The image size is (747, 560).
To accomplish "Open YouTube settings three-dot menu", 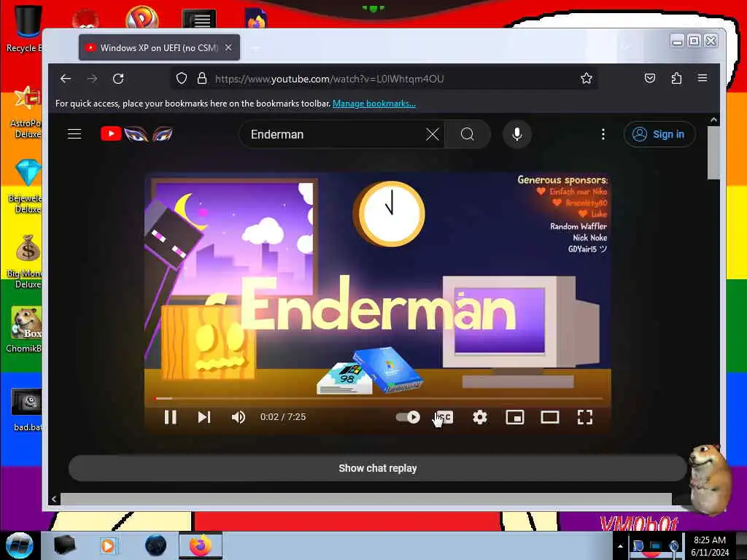I will point(603,134).
